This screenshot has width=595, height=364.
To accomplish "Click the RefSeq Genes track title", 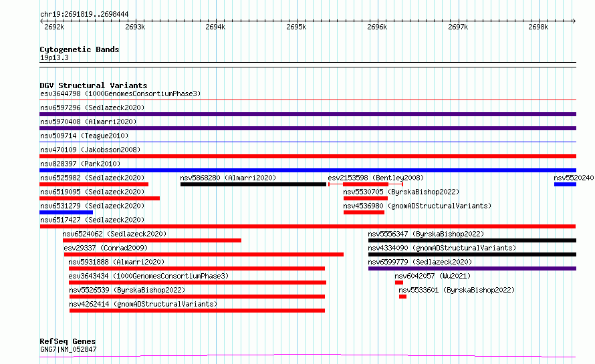I will tap(68, 342).
